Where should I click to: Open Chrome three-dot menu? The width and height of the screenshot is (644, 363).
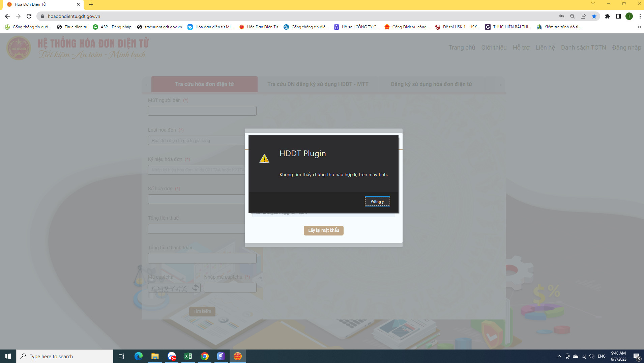tap(640, 16)
